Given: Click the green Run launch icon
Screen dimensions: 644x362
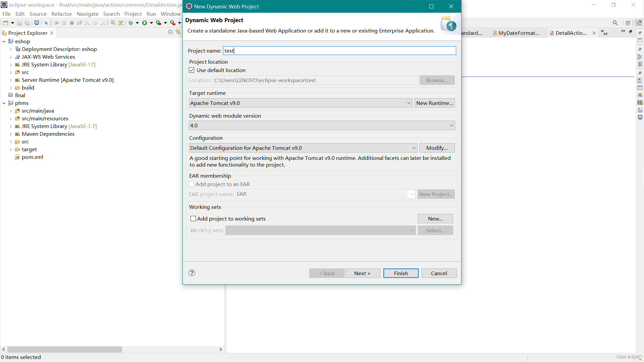Looking at the screenshot, I should [x=145, y=23].
